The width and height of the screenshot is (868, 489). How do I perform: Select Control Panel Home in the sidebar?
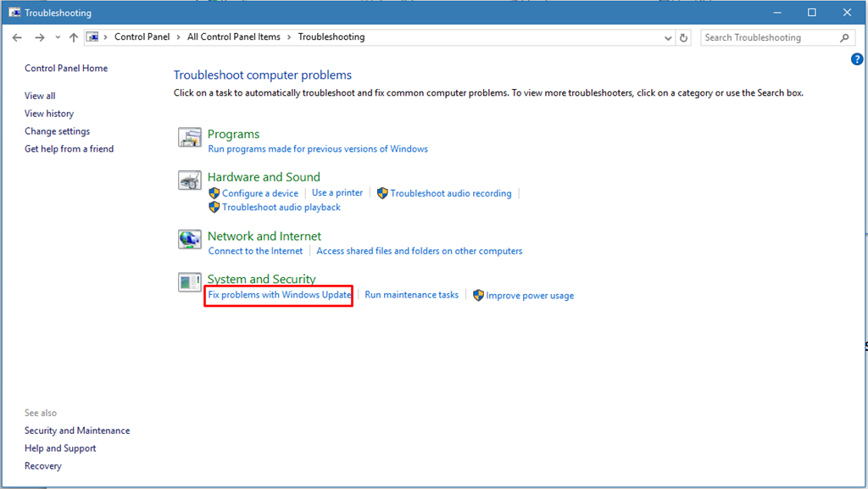pyautogui.click(x=65, y=68)
